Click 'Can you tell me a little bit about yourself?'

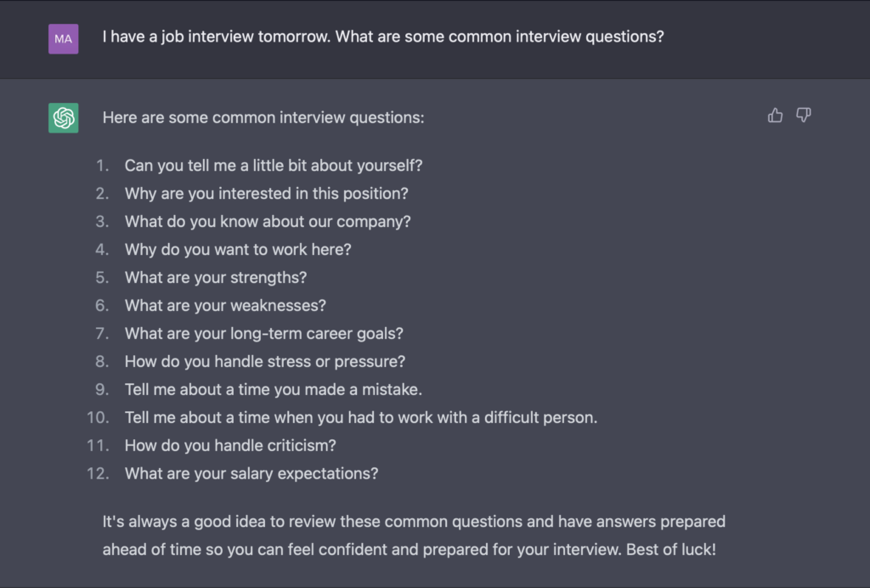274,165
